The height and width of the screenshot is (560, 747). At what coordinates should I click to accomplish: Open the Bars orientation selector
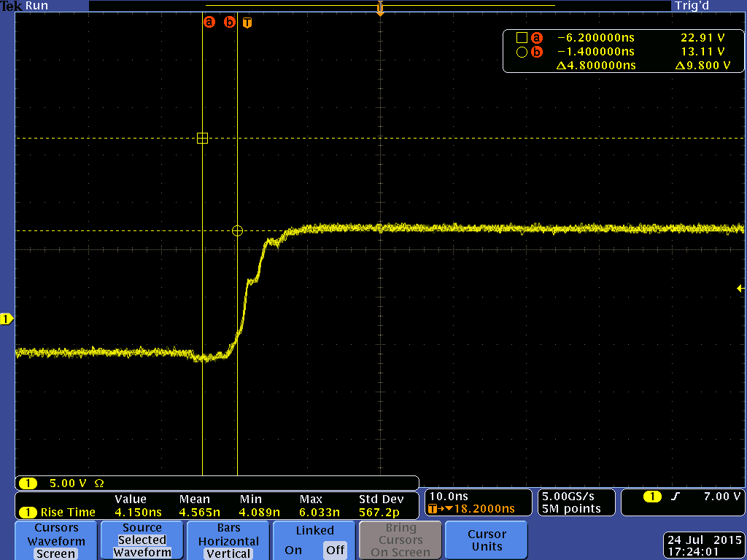coord(228,540)
